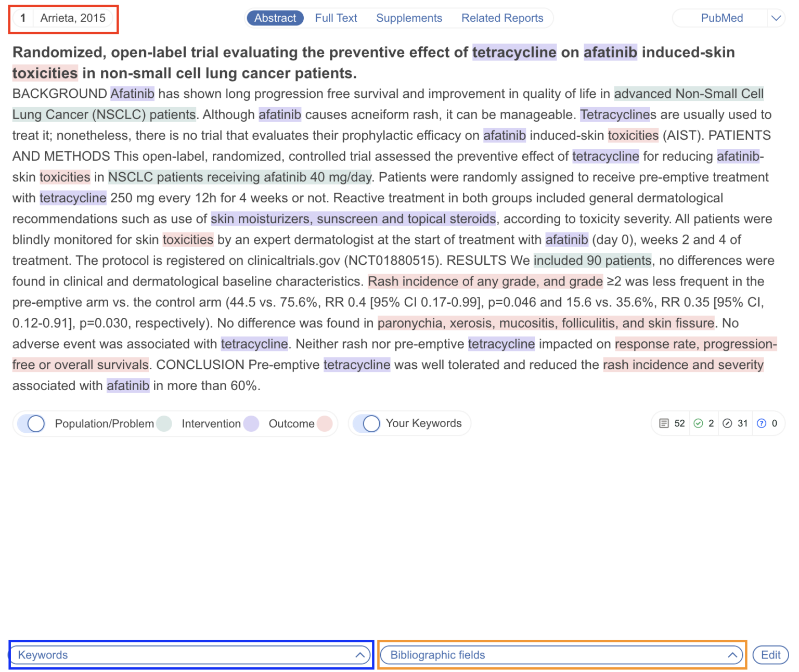Click the purple Intervention color swatch
Screen dimensions: 799x672
[251, 423]
